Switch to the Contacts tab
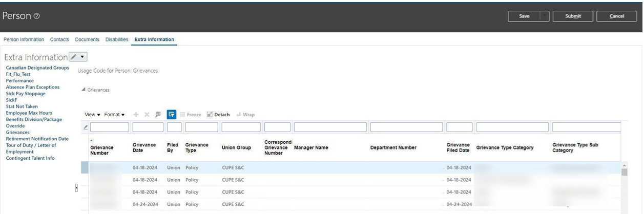Viewport: 644px width, 214px height. click(x=59, y=39)
